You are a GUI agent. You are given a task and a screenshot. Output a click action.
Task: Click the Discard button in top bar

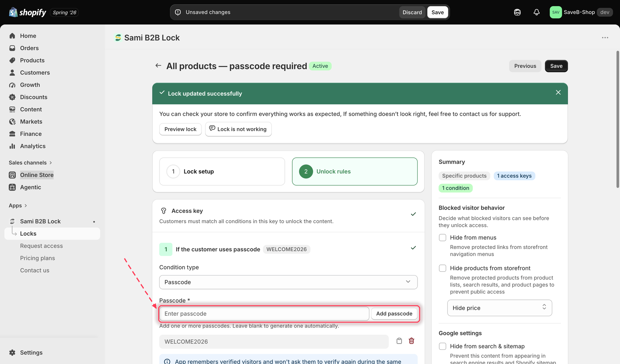pos(412,12)
